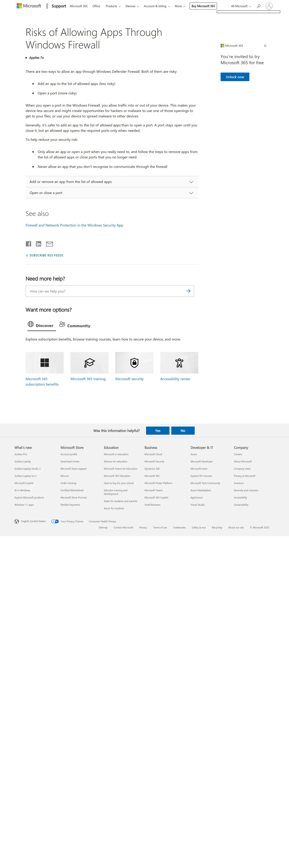This screenshot has height=868, width=289.
Task: Open Visual Studio footer link
Action: 197,505
